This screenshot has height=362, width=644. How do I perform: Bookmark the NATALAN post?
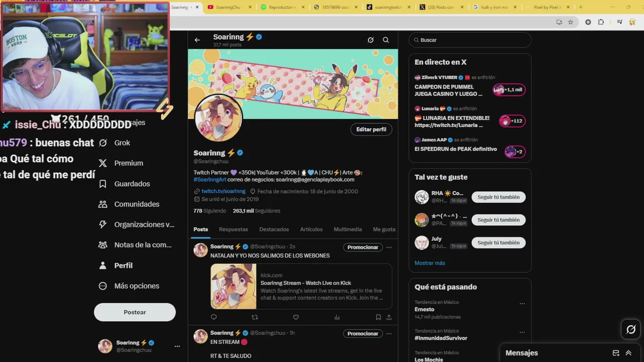(x=378, y=317)
